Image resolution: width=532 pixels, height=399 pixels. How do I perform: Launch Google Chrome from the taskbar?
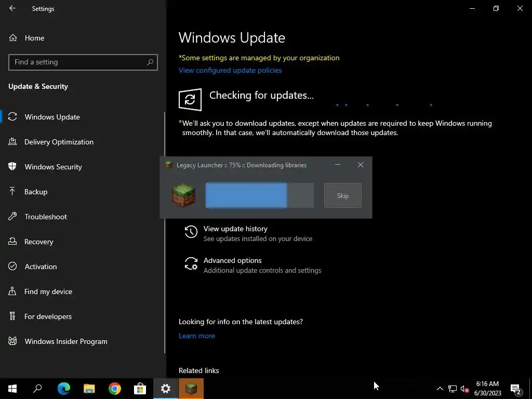pos(115,389)
